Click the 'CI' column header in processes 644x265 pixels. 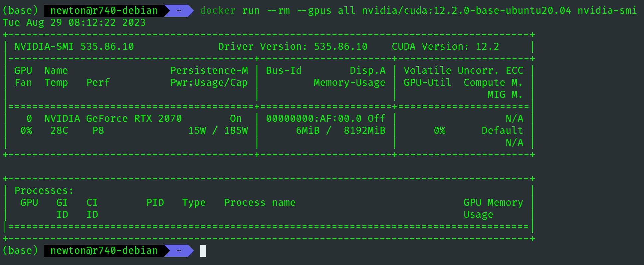[92, 203]
